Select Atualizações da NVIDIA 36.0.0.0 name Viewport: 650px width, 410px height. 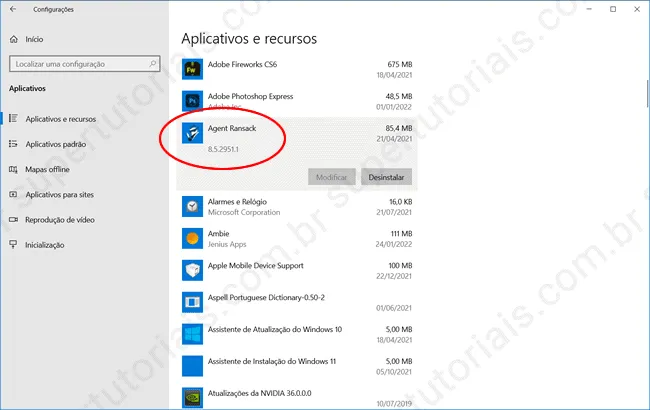pos(260,393)
